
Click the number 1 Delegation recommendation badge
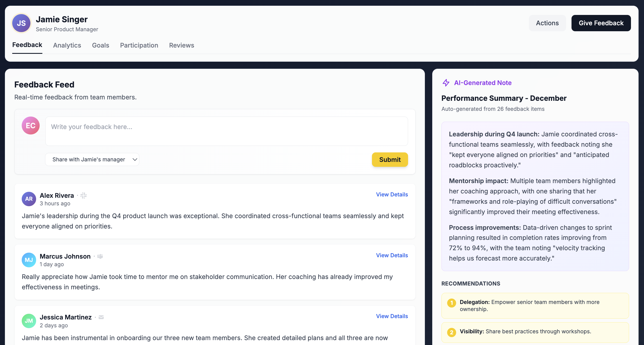click(452, 303)
